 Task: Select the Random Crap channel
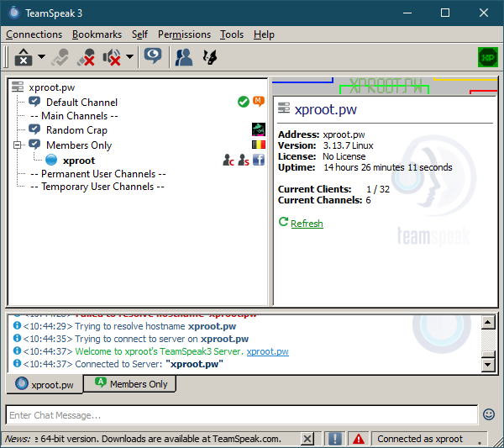click(76, 130)
